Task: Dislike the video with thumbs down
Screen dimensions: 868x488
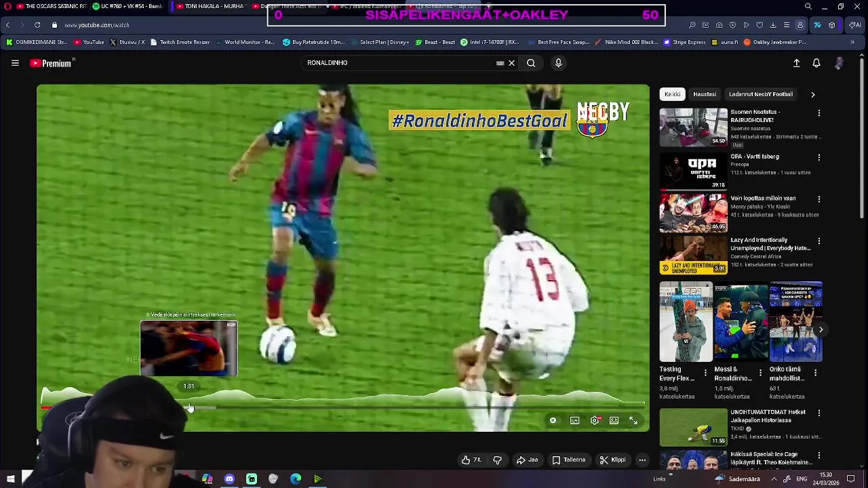Action: click(497, 460)
